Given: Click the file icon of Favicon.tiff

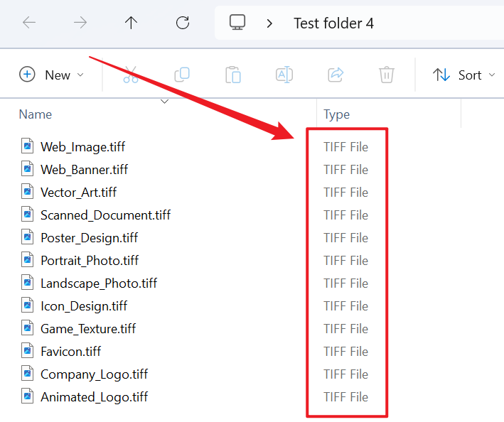Looking at the screenshot, I should click(x=27, y=351).
